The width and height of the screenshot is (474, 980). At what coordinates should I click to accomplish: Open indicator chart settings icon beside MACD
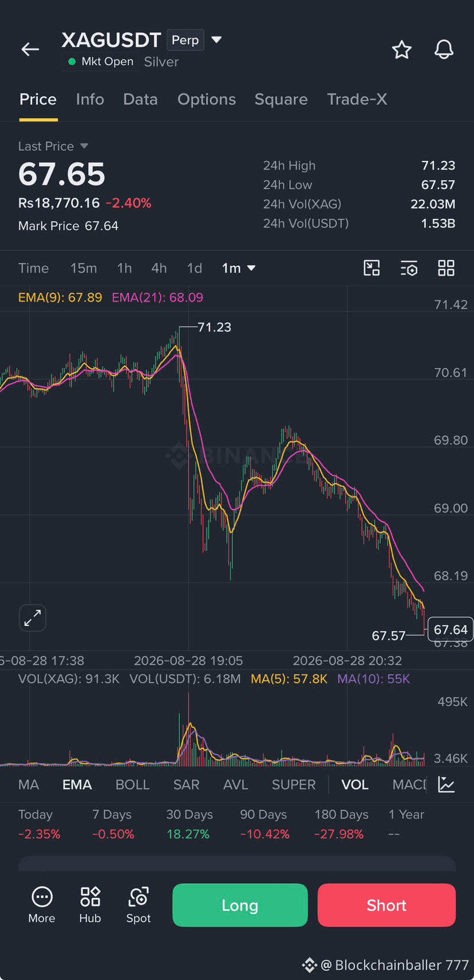[446, 785]
